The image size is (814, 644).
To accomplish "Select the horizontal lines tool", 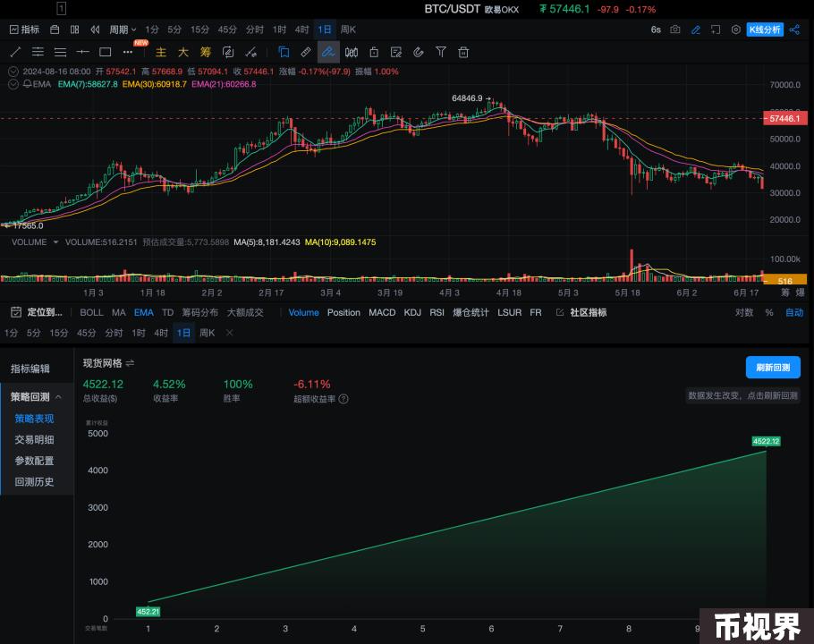I will (60, 52).
